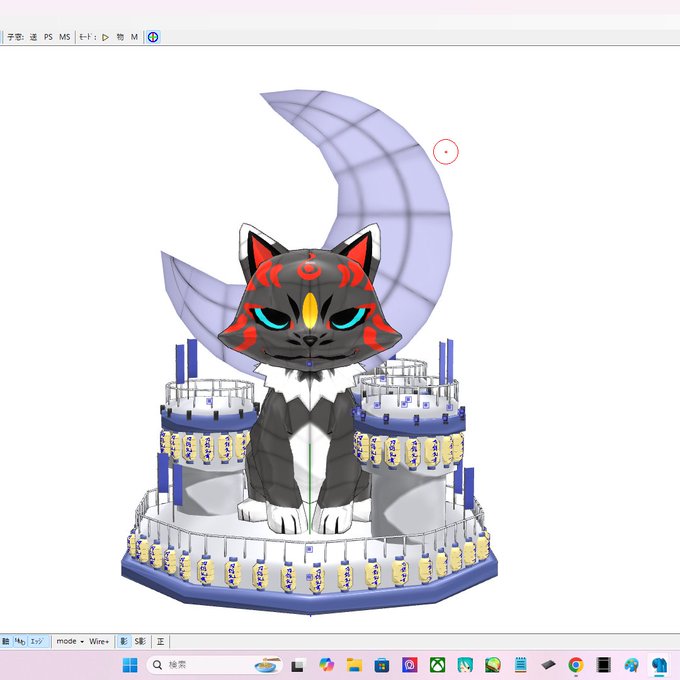Open the Miku-icon MikuMikuDance app in taskbar
Image resolution: width=680 pixels, height=680 pixels.
point(465,665)
